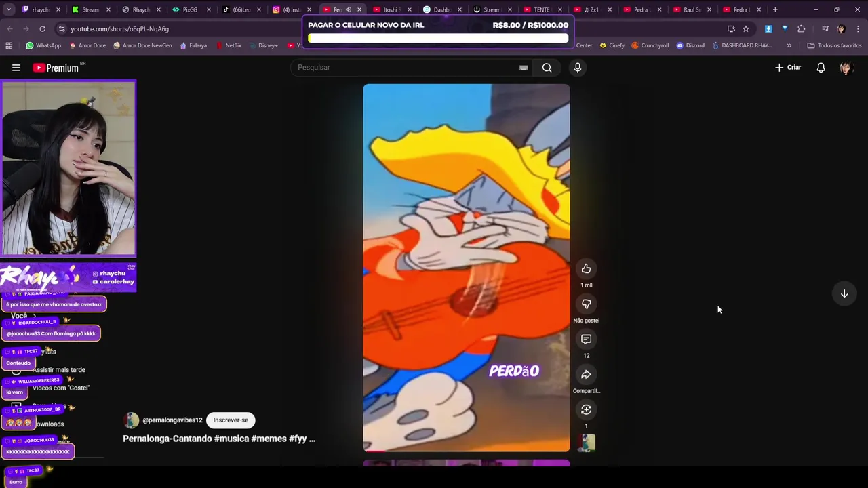Viewport: 868px width, 488px height.
Task: Focus the Pesquisar search field
Action: click(x=407, y=68)
